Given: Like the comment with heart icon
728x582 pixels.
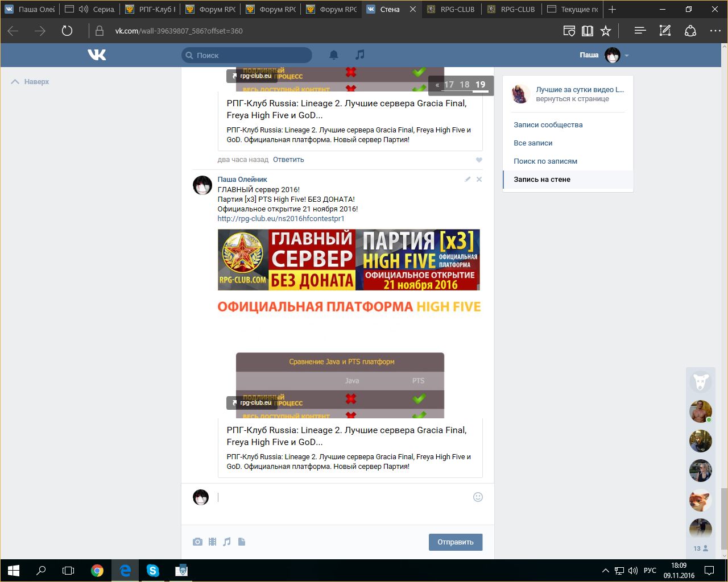Looking at the screenshot, I should [x=479, y=160].
